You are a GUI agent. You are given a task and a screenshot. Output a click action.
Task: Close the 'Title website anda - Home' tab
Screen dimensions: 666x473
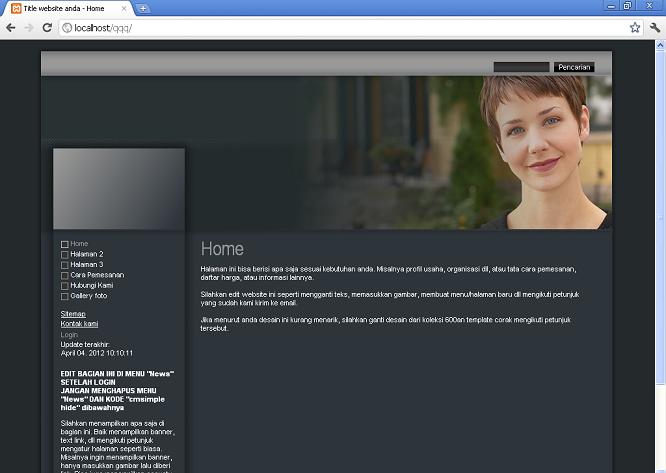[124, 8]
